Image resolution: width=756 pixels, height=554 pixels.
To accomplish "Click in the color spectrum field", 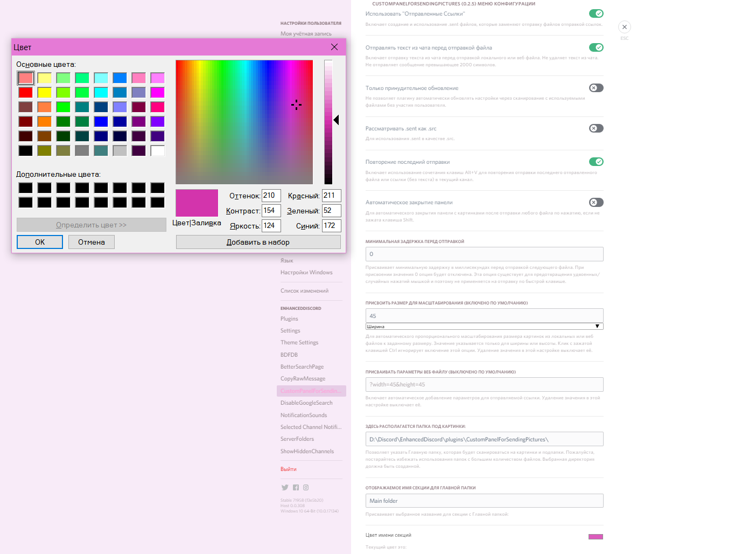I will pos(244,122).
